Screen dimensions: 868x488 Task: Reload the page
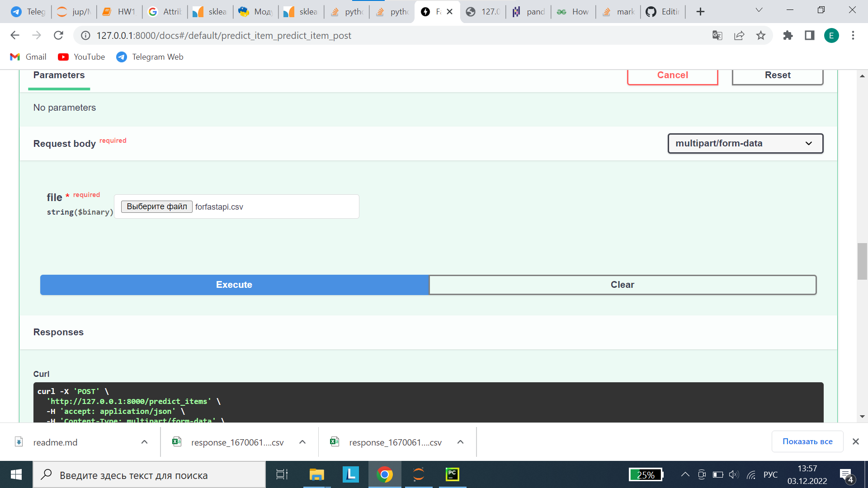pos(58,35)
